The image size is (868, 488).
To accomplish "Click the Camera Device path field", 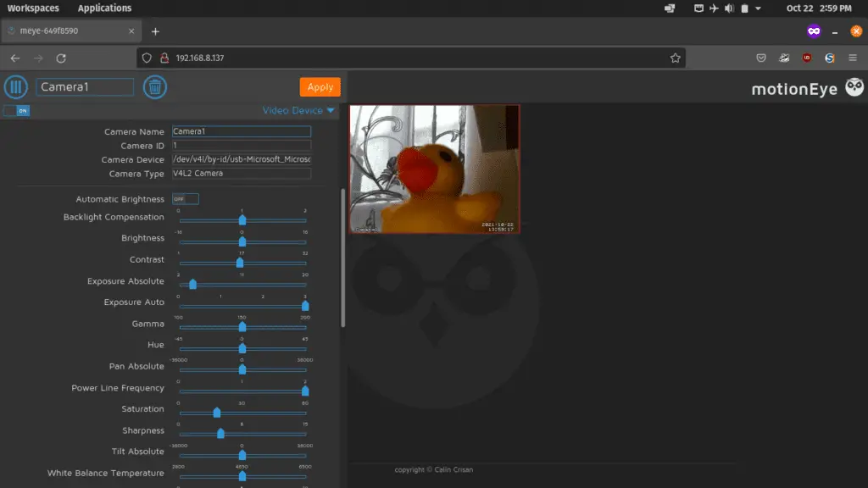I will click(x=242, y=159).
